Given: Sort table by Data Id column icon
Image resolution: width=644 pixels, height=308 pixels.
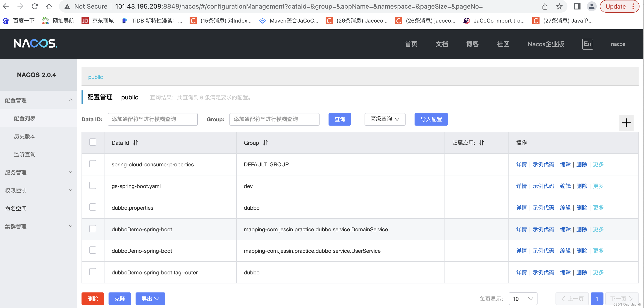Looking at the screenshot, I should [x=135, y=143].
